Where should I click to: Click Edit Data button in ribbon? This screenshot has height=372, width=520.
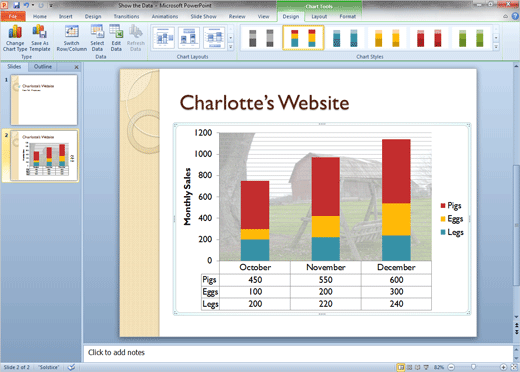coord(116,38)
